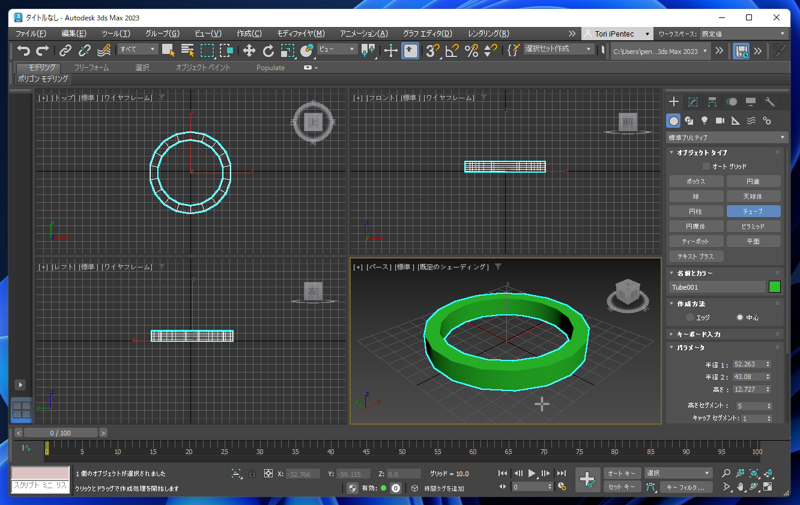Image resolution: width=800 pixels, height=505 pixels.
Task: Select the Rectangular Selection Region tool
Action: [207, 50]
